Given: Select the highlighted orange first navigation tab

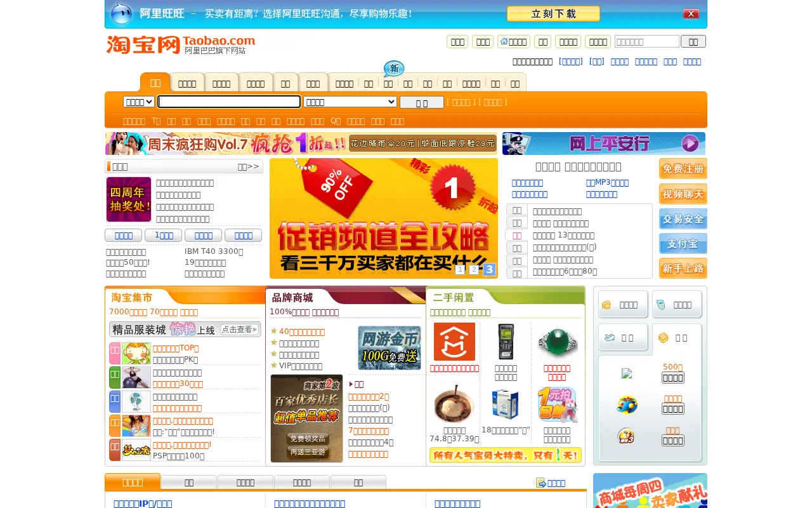Looking at the screenshot, I should click(x=155, y=83).
